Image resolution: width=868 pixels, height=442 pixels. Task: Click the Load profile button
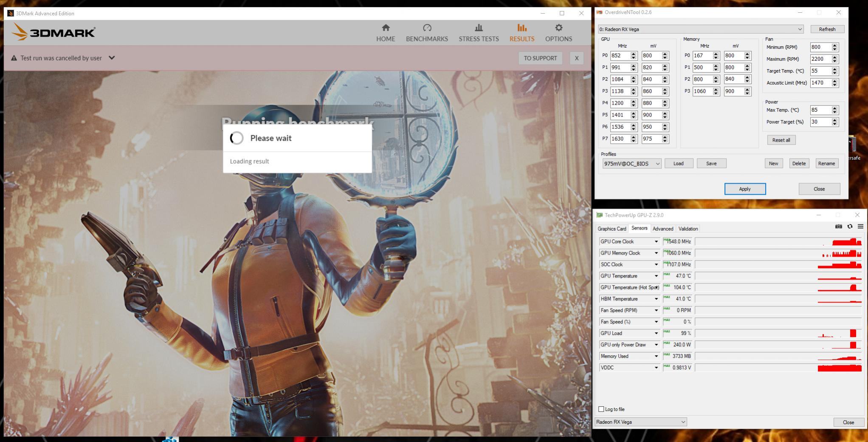click(678, 164)
